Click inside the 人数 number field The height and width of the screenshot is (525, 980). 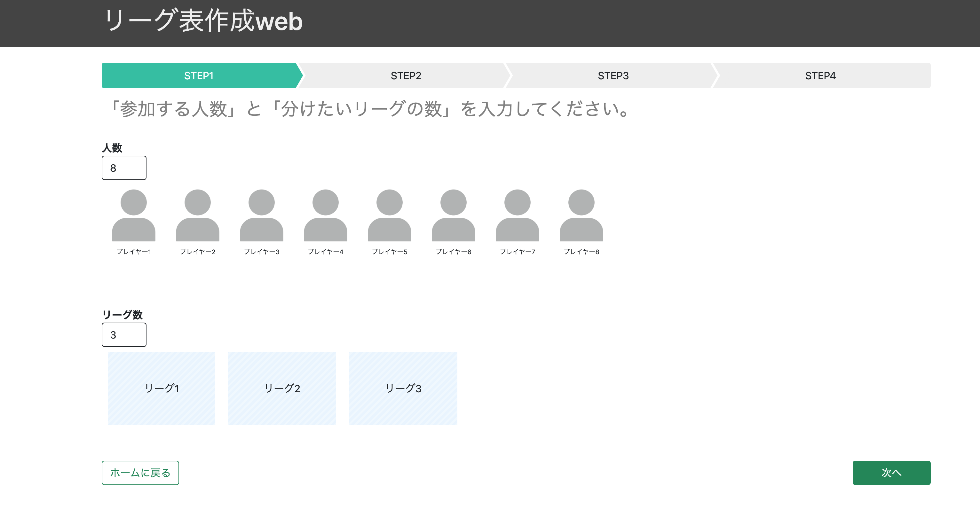124,168
